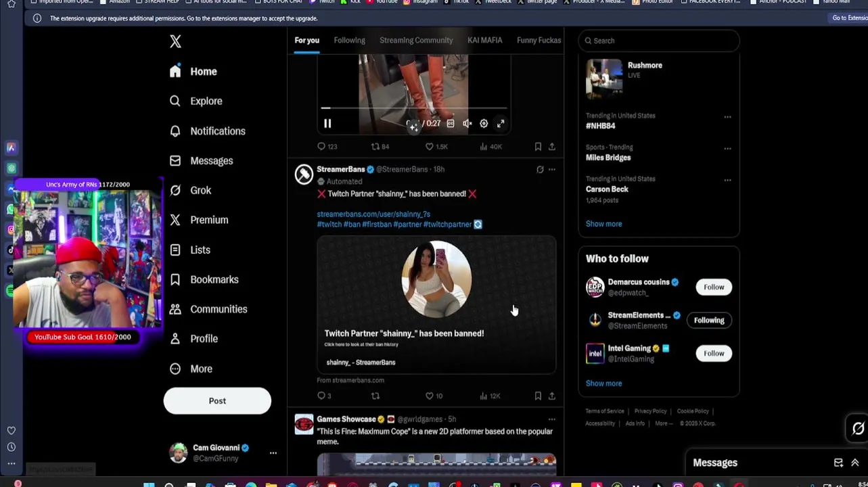Screen dimensions: 868x487
Task: Enter fullscreen on the video
Action: coord(501,124)
